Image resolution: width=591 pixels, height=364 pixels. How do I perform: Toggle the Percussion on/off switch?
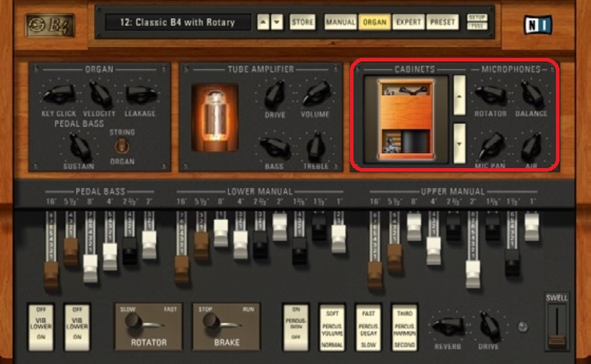295,326
